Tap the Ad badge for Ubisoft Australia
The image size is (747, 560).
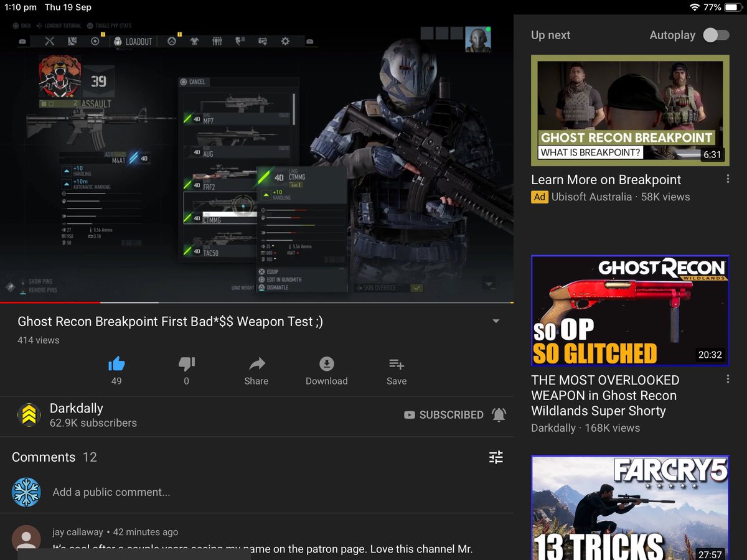pyautogui.click(x=539, y=197)
